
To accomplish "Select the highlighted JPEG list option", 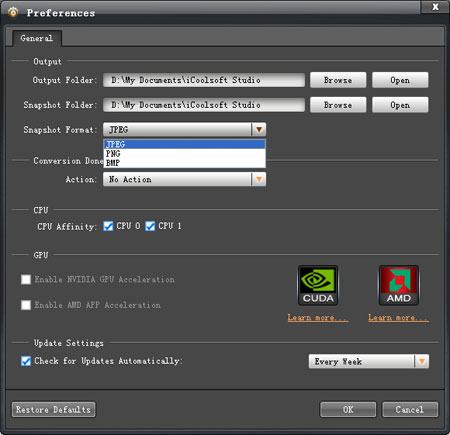I will [x=184, y=144].
